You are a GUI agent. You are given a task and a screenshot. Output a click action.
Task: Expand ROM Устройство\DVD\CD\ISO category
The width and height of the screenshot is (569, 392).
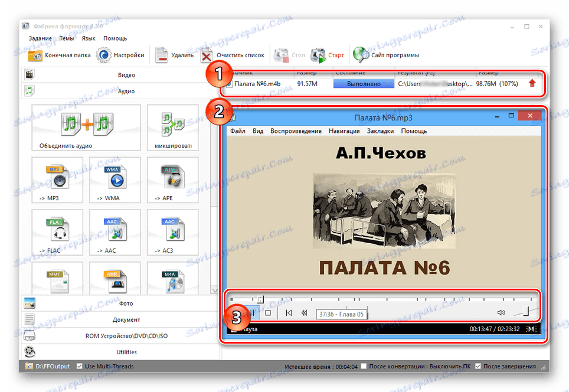click(120, 336)
